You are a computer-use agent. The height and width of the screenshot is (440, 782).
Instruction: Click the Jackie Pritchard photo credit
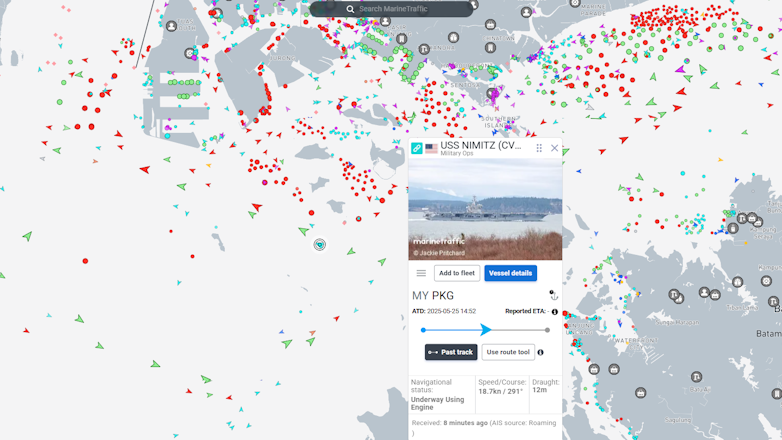pos(441,253)
